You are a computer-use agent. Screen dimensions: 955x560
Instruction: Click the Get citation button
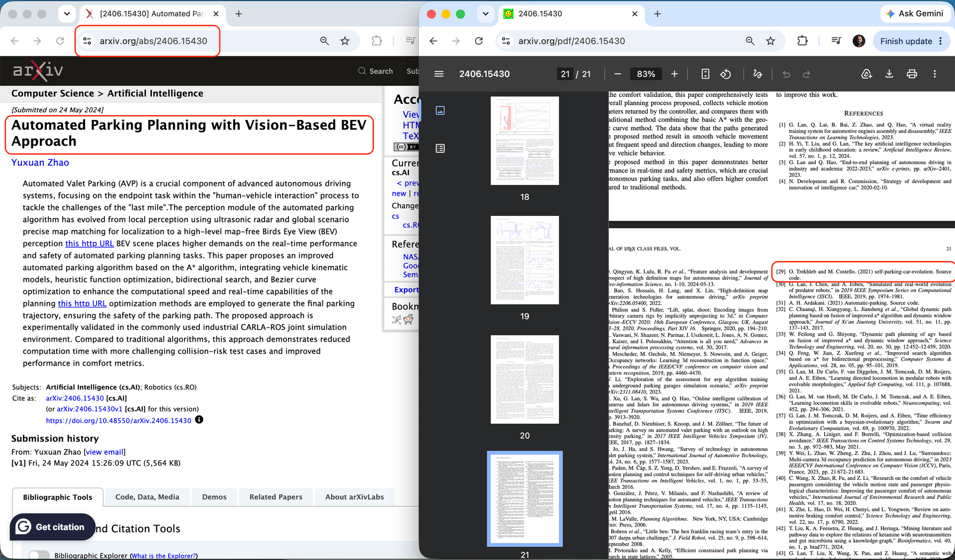[x=52, y=527]
